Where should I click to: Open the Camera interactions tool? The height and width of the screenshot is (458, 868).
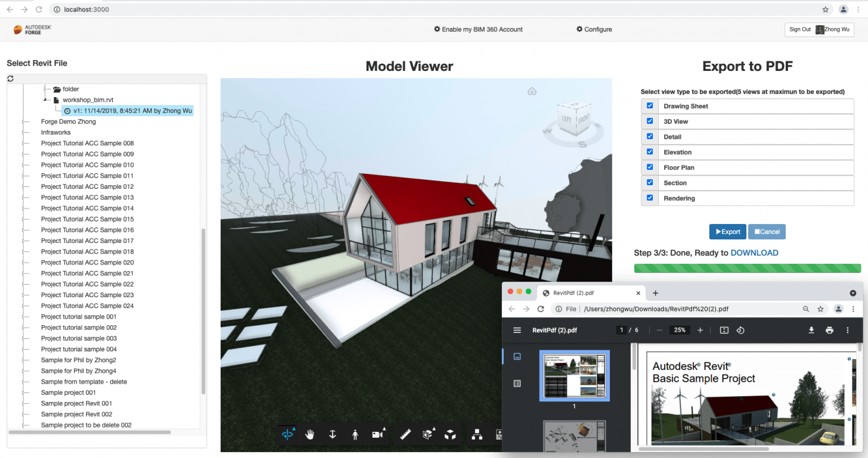378,434
